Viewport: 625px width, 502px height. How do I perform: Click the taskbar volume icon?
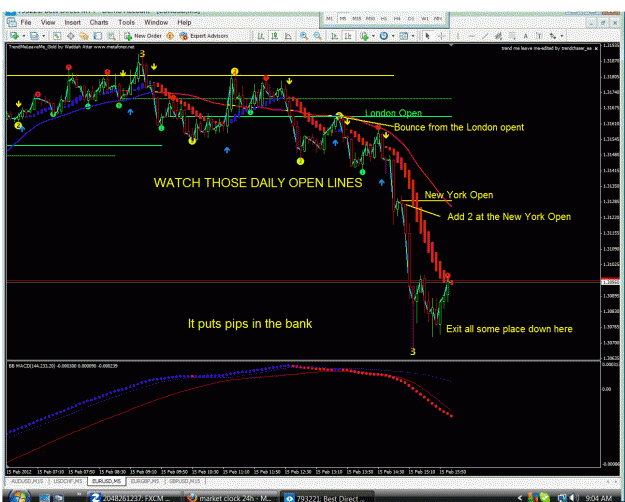pos(573,498)
